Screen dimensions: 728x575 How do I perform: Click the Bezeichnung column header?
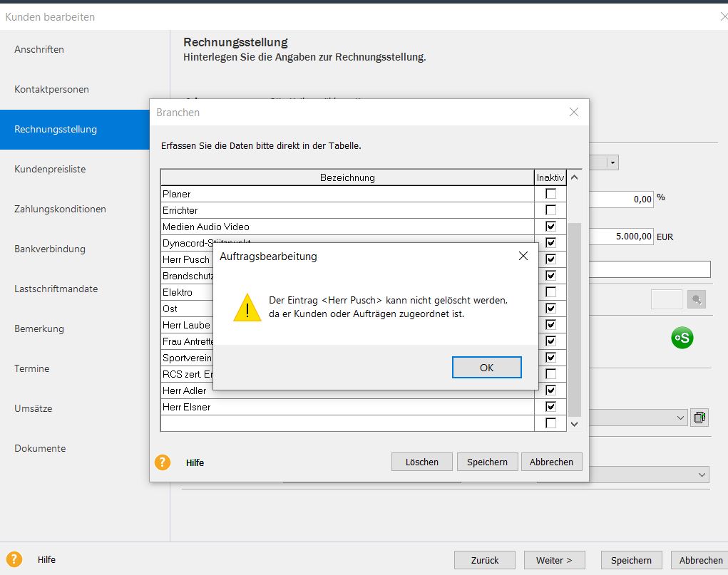point(347,177)
